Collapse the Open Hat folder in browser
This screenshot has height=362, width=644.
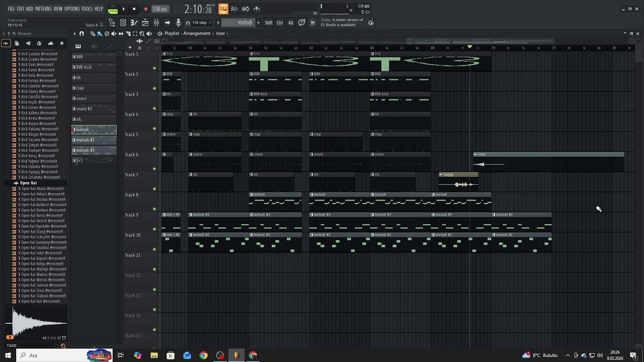coord(28,183)
